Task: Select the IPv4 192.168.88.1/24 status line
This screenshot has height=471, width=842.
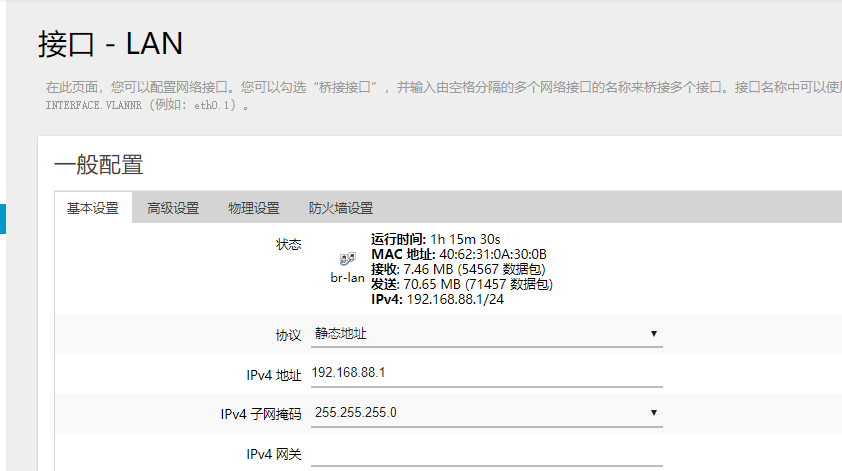Action: (x=438, y=299)
